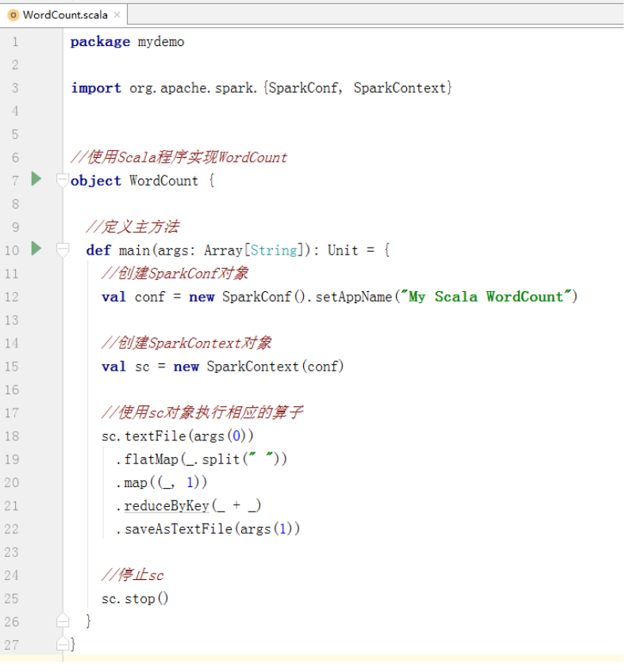Click the val conf variable declaration
Viewport: 634px width, 672px height.
click(149, 297)
